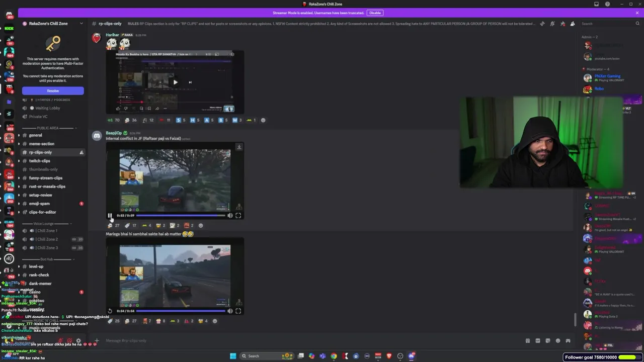
Task: Open the twitch-clips channel
Action: (53, 161)
